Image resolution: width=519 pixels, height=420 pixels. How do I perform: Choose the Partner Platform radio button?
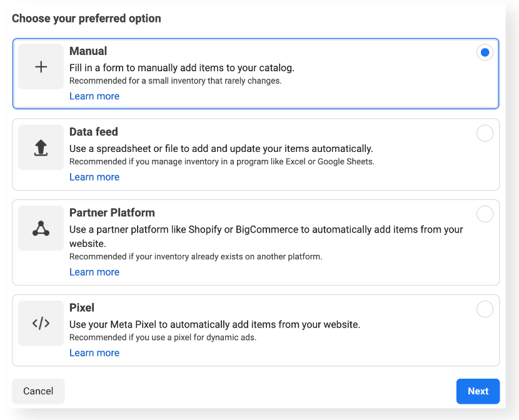(x=485, y=214)
